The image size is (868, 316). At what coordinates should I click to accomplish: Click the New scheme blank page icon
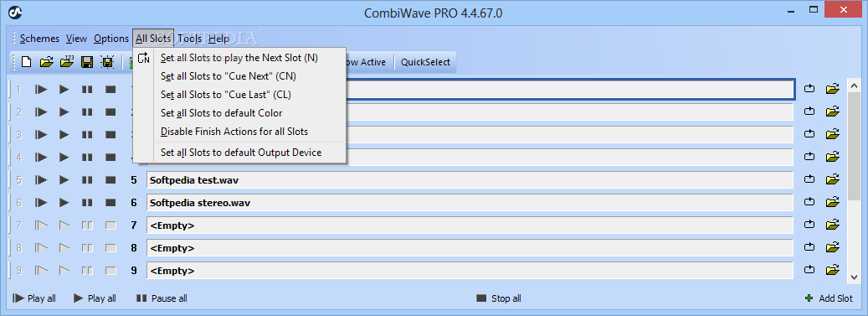26,62
